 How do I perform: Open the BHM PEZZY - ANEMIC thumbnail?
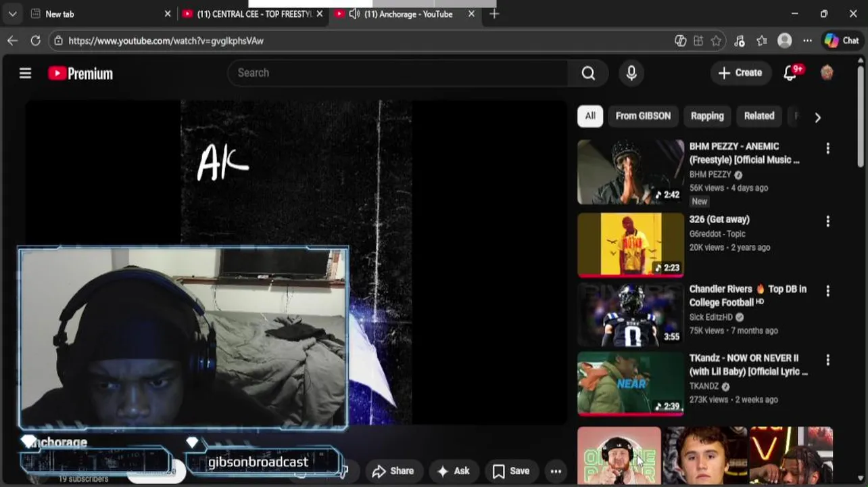pos(631,172)
